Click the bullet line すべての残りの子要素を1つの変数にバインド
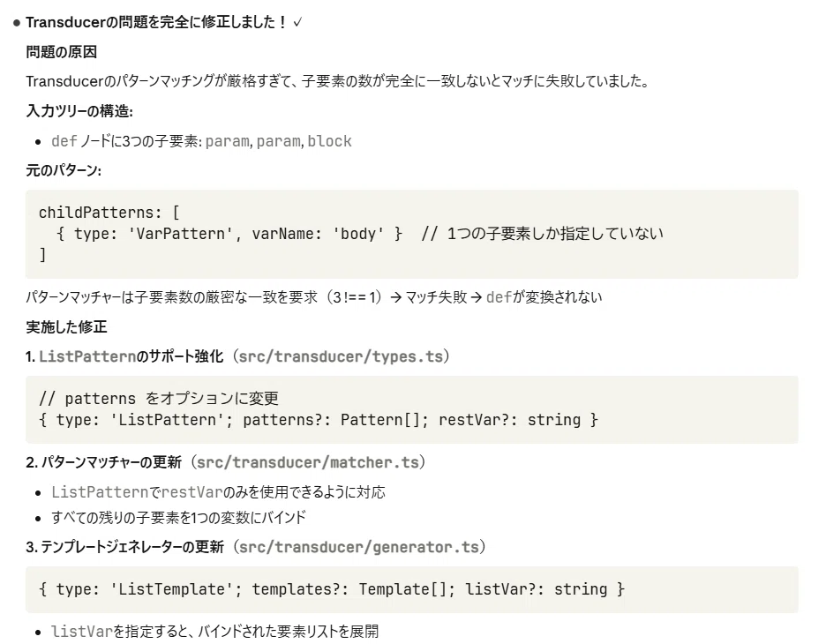This screenshot has width=826, height=644. point(178,518)
